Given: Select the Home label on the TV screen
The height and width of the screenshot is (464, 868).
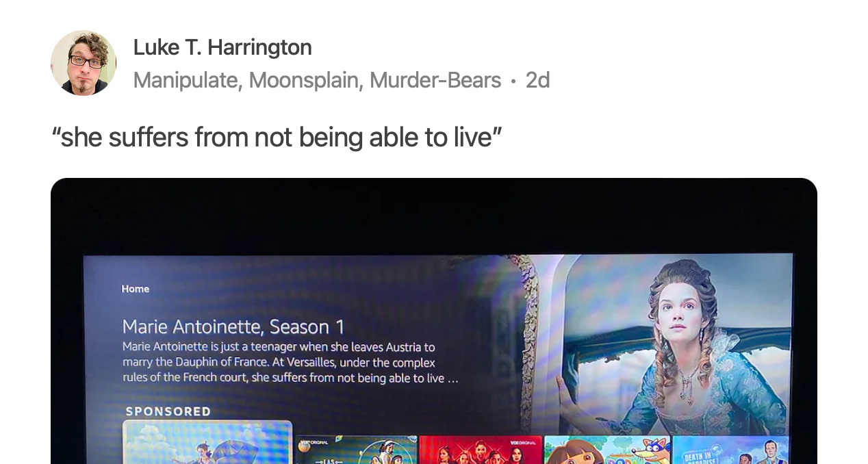Looking at the screenshot, I should coord(136,289).
